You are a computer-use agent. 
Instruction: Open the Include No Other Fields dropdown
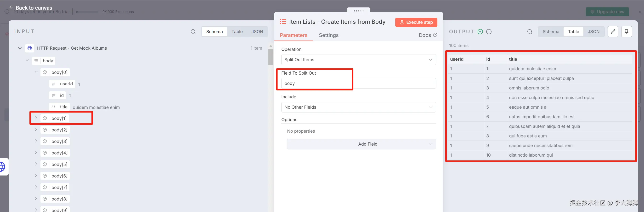(358, 107)
